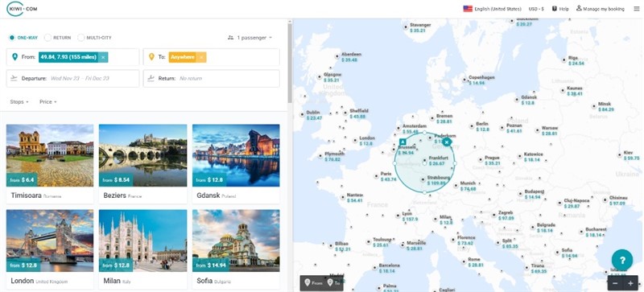Select the One-way trip option

click(23, 37)
